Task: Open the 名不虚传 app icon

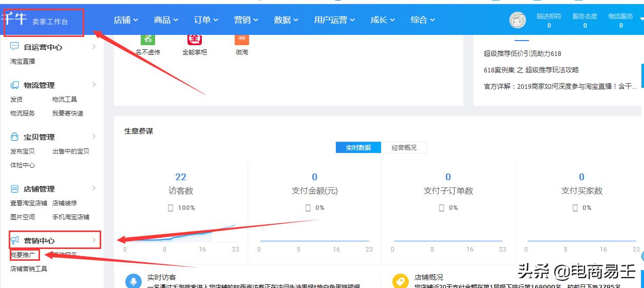Action: click(x=148, y=39)
